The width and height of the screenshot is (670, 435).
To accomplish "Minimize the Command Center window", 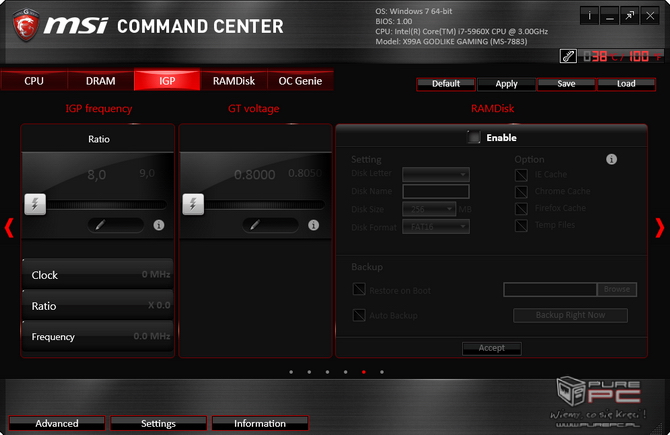I will [609, 16].
